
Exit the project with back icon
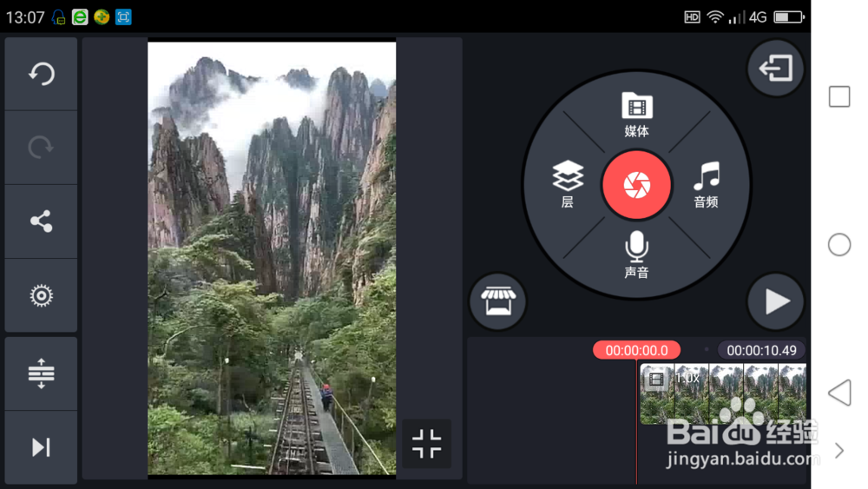pyautogui.click(x=775, y=69)
